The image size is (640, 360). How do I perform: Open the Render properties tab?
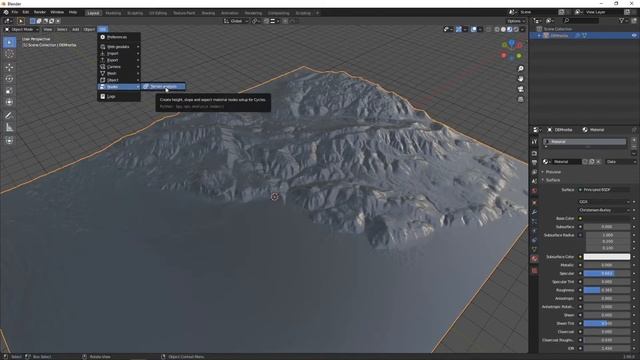point(534,153)
